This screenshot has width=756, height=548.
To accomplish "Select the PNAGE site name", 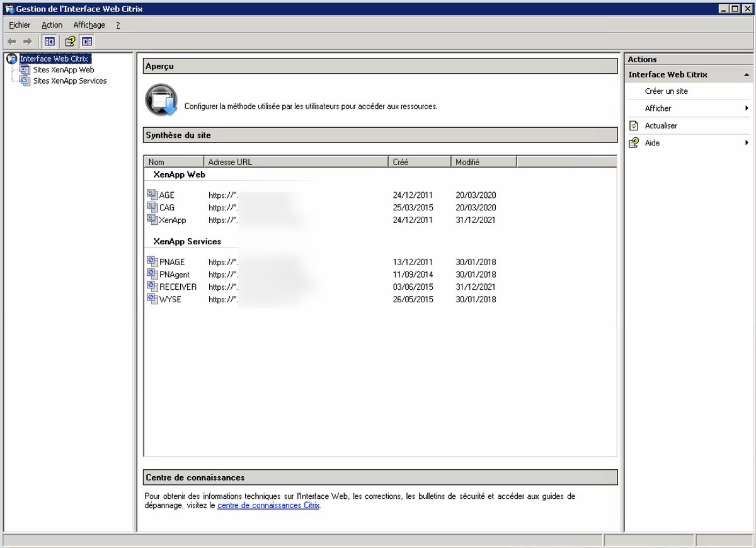I will point(172,262).
